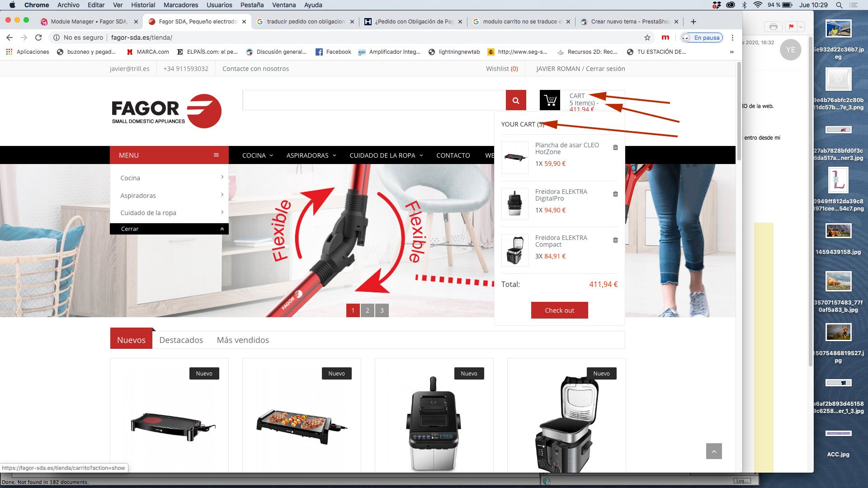Go to slide 2 of the banner
The height and width of the screenshot is (488, 868).
coord(367,310)
